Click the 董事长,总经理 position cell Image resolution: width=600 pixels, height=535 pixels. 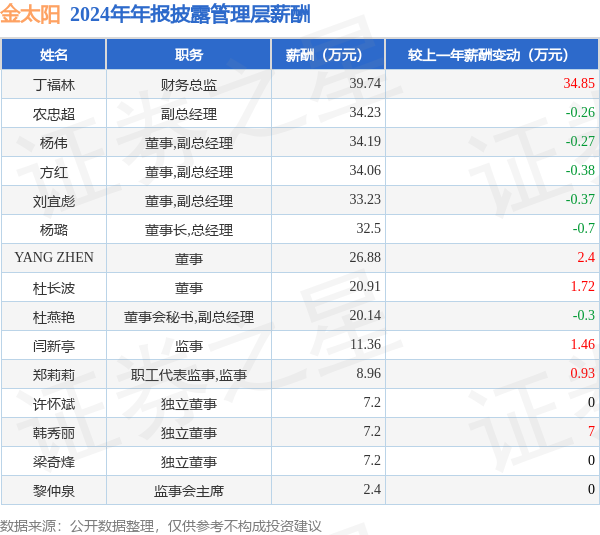(189, 230)
